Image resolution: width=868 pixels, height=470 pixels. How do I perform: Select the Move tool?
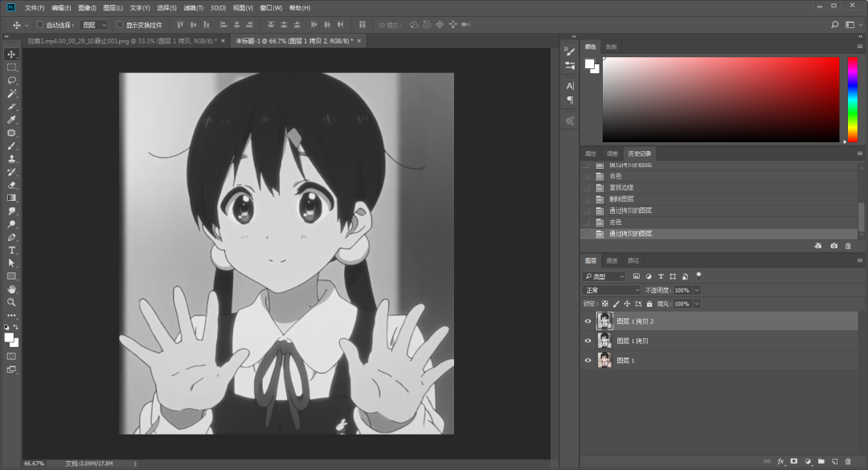coord(11,55)
